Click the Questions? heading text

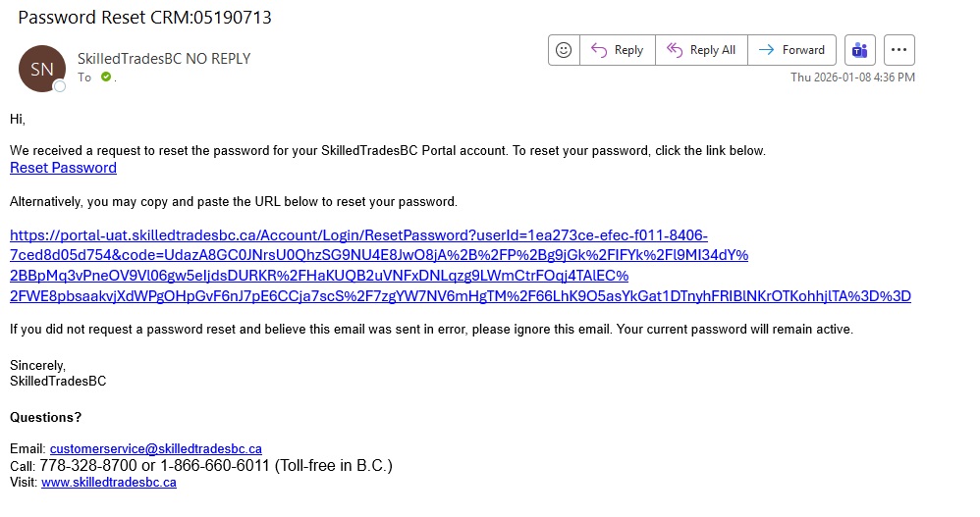click(x=45, y=417)
